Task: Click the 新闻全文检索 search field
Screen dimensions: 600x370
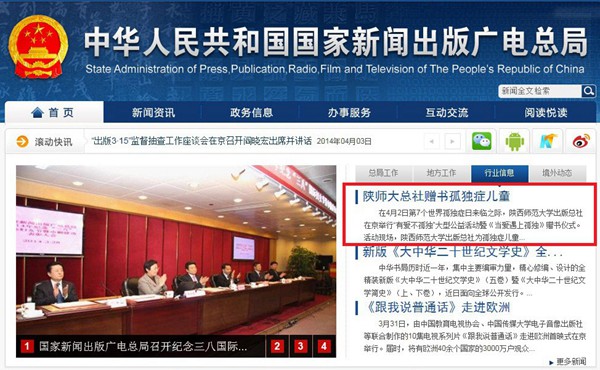Action: click(540, 91)
